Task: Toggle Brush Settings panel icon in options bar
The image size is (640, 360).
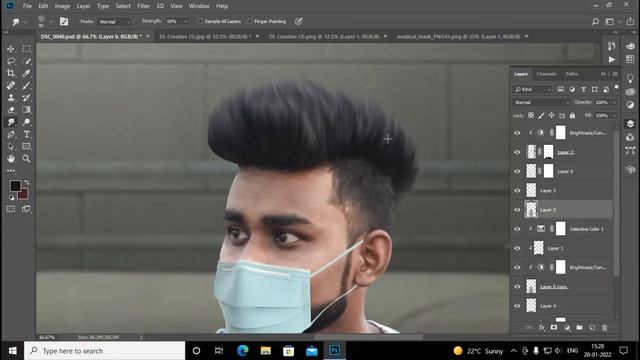Action: [64, 22]
